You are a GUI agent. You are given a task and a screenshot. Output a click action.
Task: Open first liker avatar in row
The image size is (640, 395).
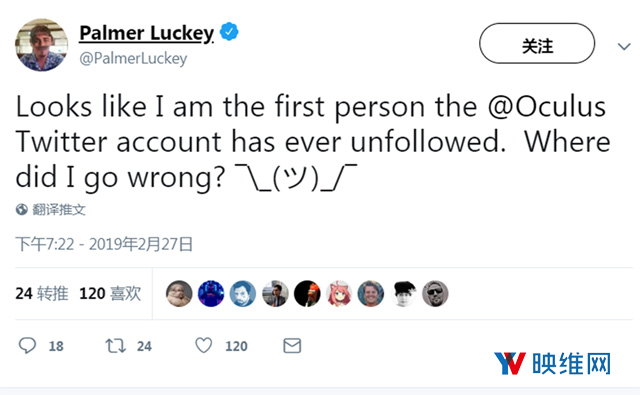coord(179,293)
